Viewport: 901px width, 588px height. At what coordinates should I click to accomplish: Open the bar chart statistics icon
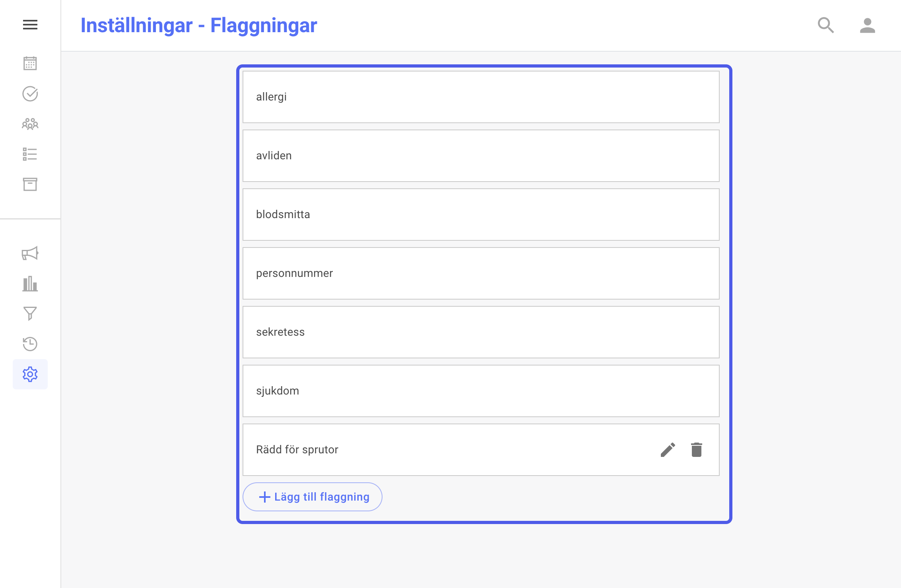[30, 284]
